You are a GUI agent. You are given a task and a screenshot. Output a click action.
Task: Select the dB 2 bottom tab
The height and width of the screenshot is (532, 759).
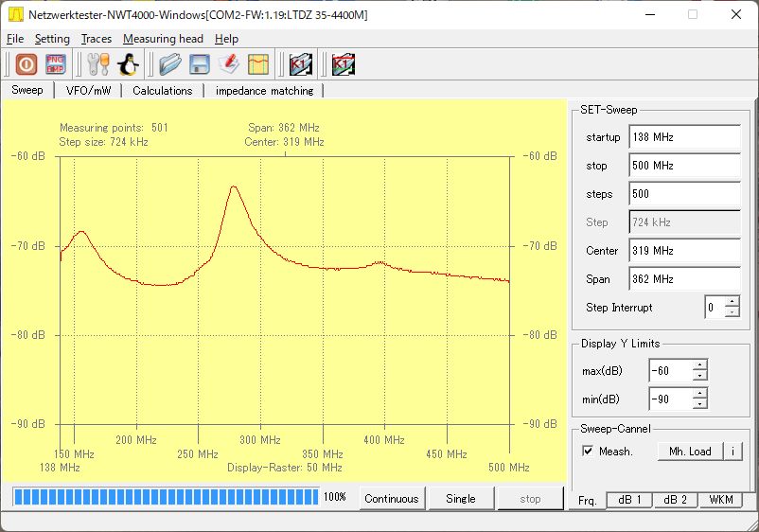click(676, 500)
